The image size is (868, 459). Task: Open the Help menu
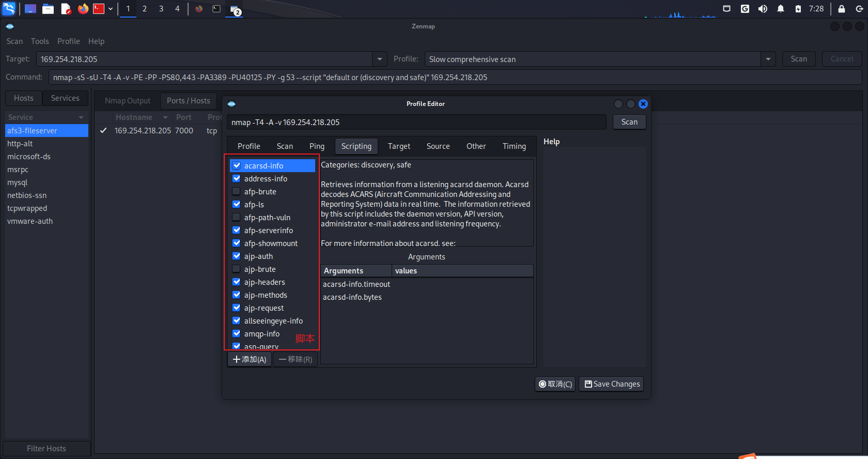pos(96,41)
